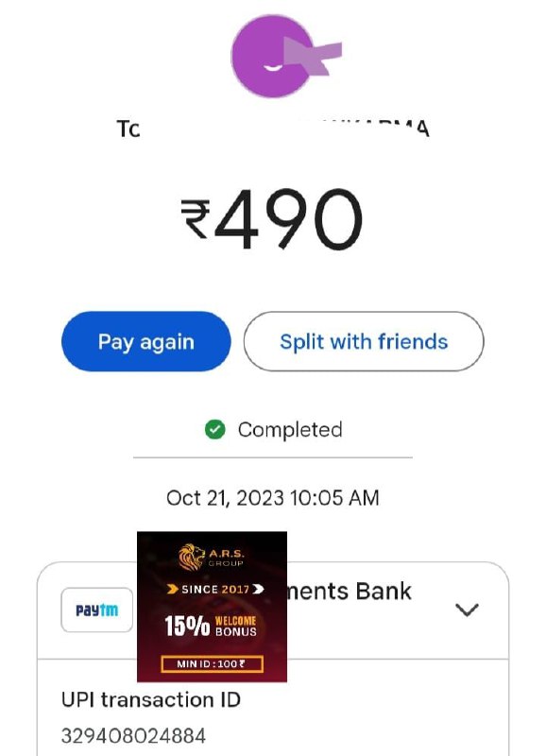Click the partially hidden recipient name

coord(273,129)
